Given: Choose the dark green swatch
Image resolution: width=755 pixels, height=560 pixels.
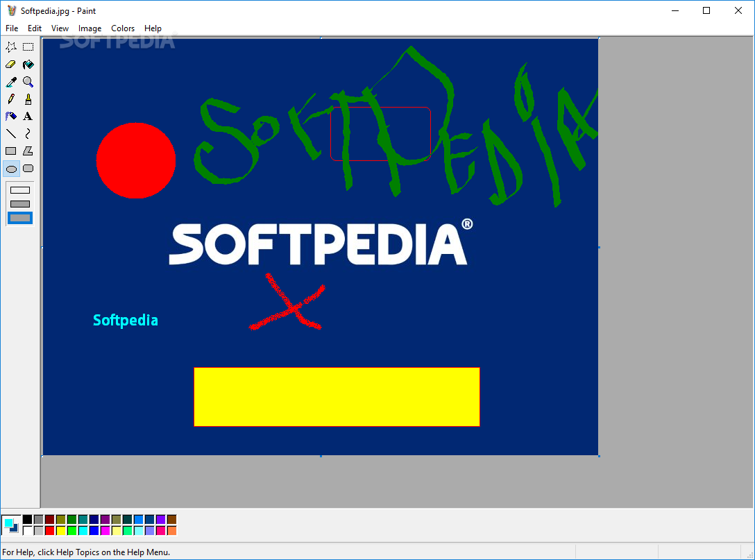Looking at the screenshot, I should [71, 519].
